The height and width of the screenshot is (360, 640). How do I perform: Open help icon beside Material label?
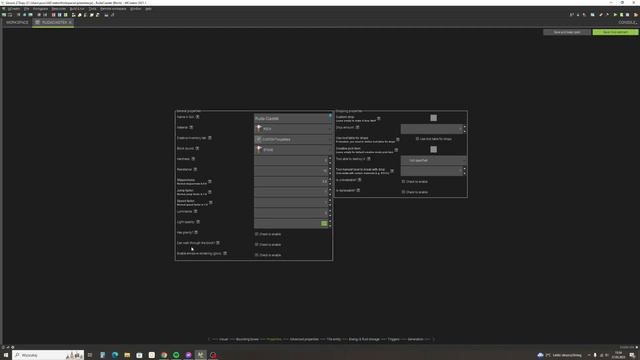[x=191, y=127]
